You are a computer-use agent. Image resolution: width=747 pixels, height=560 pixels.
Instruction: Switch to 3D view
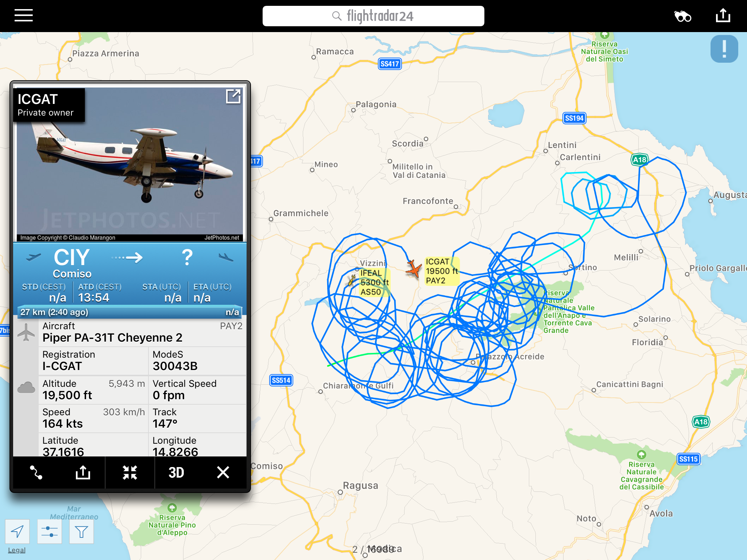click(x=176, y=472)
